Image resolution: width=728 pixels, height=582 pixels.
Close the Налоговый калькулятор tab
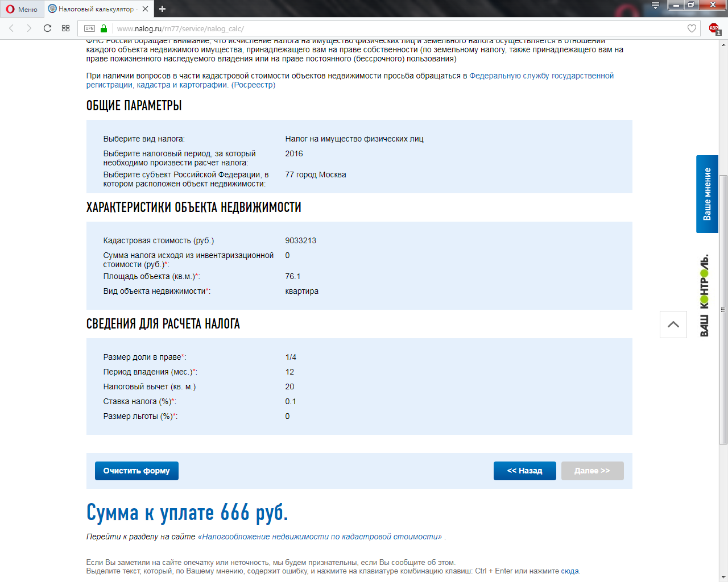click(146, 9)
